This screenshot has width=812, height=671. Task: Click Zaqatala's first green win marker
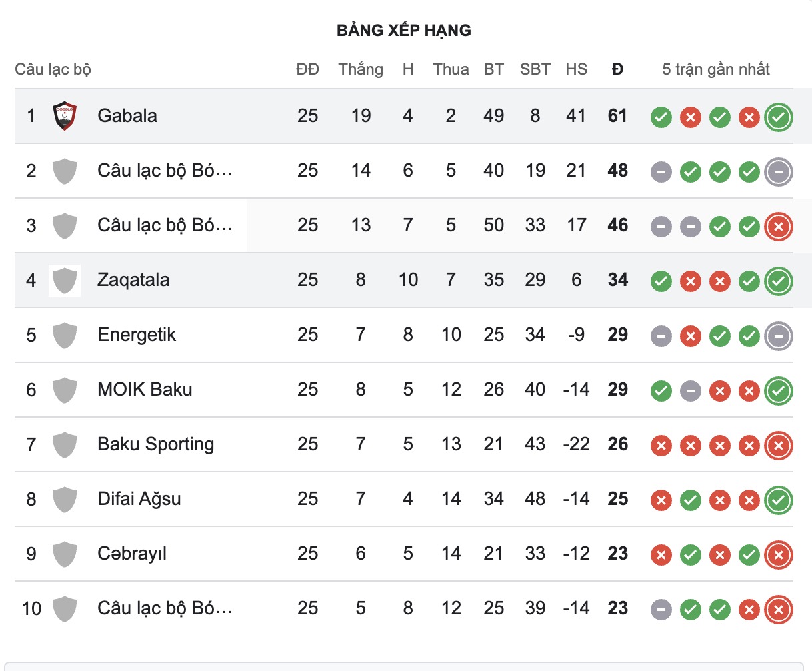click(661, 281)
